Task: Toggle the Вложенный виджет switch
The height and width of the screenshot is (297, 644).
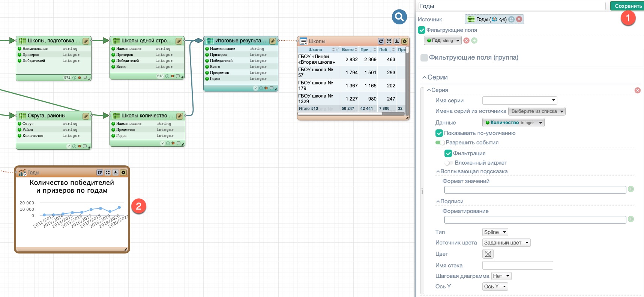Action: [447, 163]
